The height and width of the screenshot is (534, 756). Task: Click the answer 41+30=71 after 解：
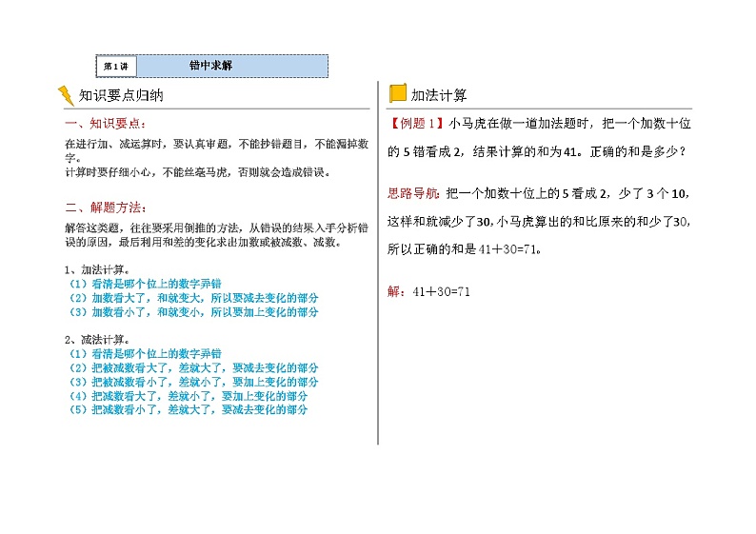pyautogui.click(x=441, y=291)
